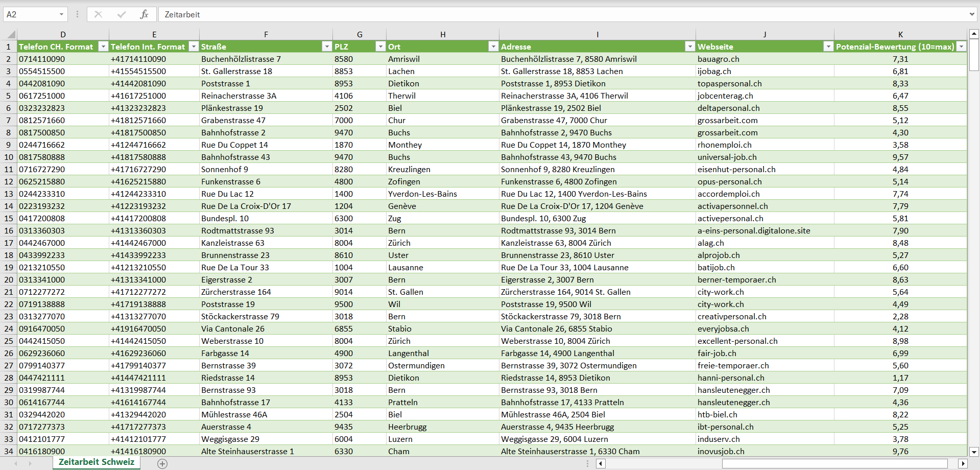Click rating cell 9,57
This screenshot has height=470, width=980.
pos(900,157)
